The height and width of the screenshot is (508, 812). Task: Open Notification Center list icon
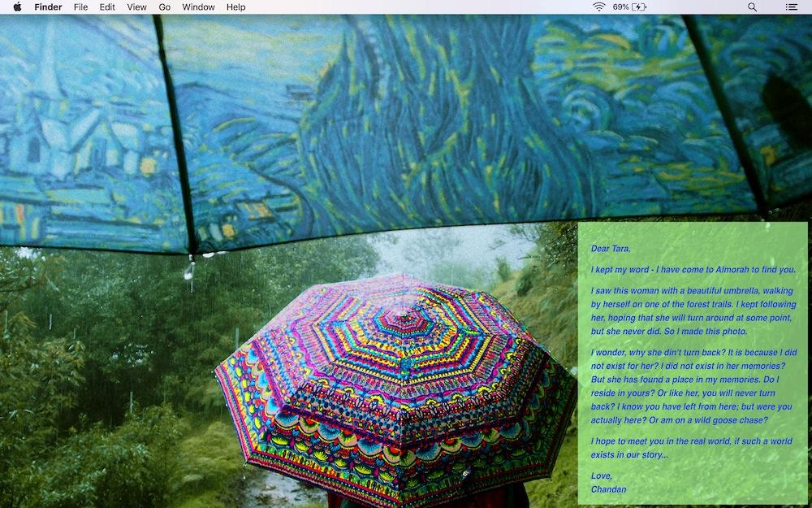click(x=791, y=7)
